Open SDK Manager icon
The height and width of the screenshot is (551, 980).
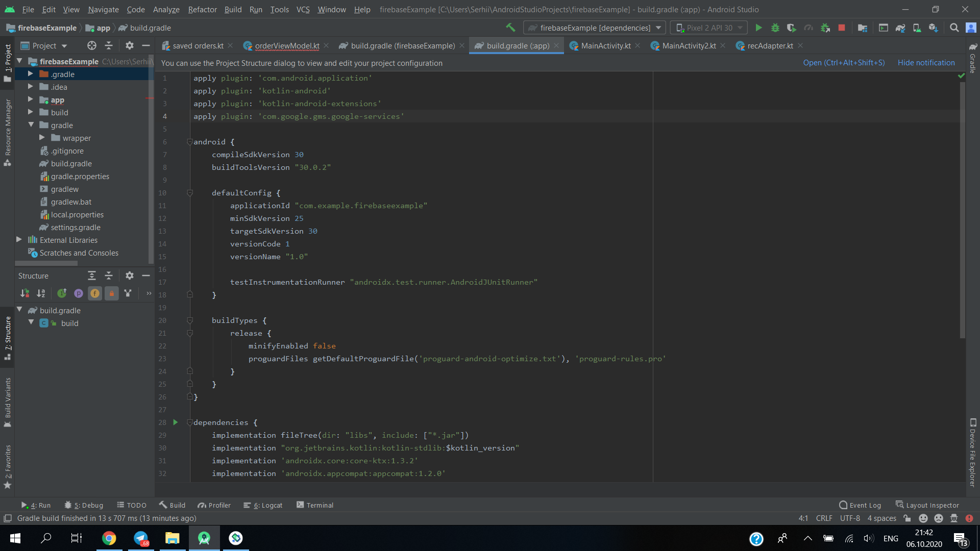pyautogui.click(x=933, y=28)
